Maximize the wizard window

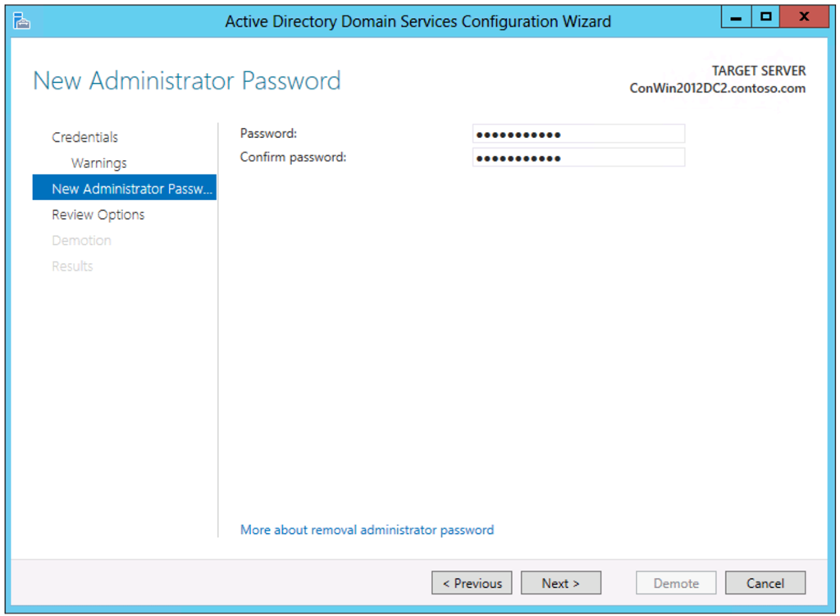pos(766,17)
